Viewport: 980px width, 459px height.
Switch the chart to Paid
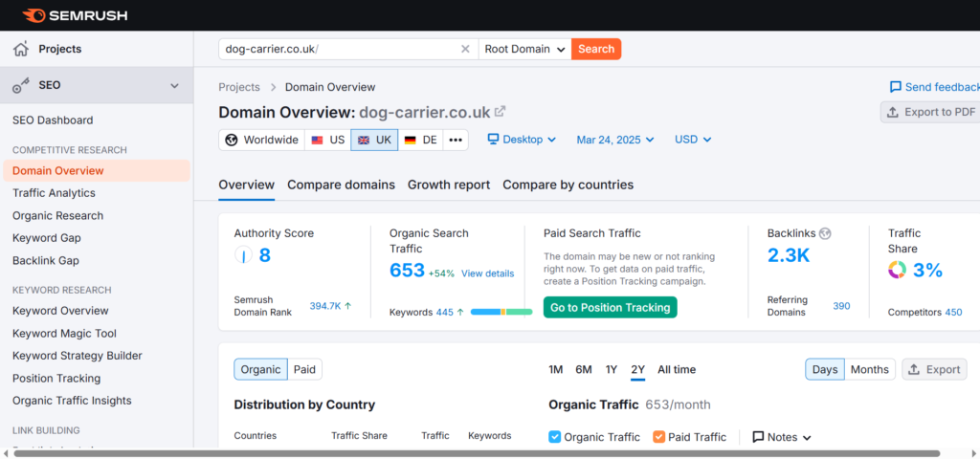pos(305,370)
